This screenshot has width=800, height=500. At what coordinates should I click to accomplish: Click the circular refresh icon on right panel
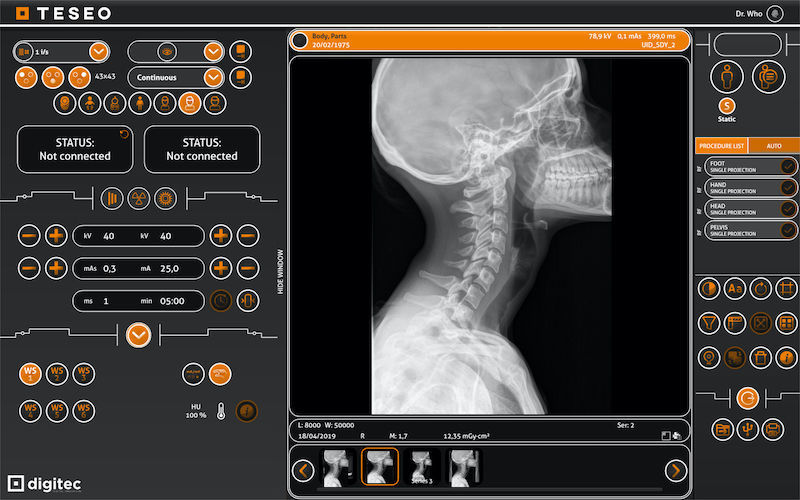point(746,398)
